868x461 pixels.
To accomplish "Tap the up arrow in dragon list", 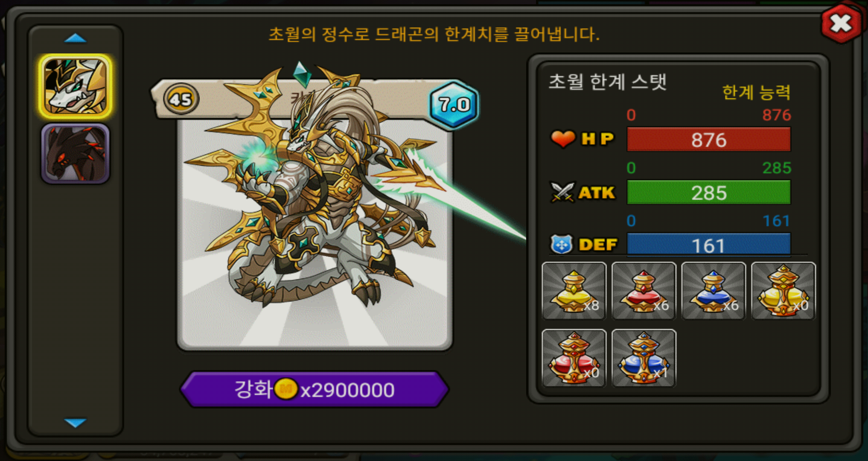I will [x=75, y=38].
